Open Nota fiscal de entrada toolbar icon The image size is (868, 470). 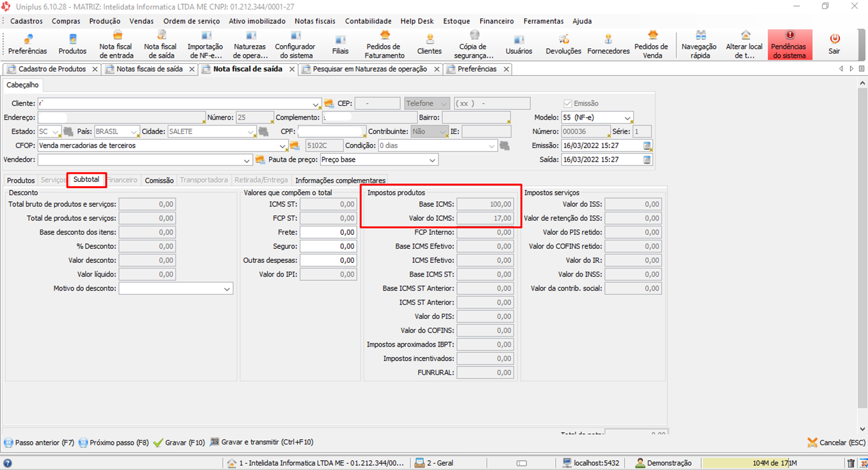(x=115, y=45)
